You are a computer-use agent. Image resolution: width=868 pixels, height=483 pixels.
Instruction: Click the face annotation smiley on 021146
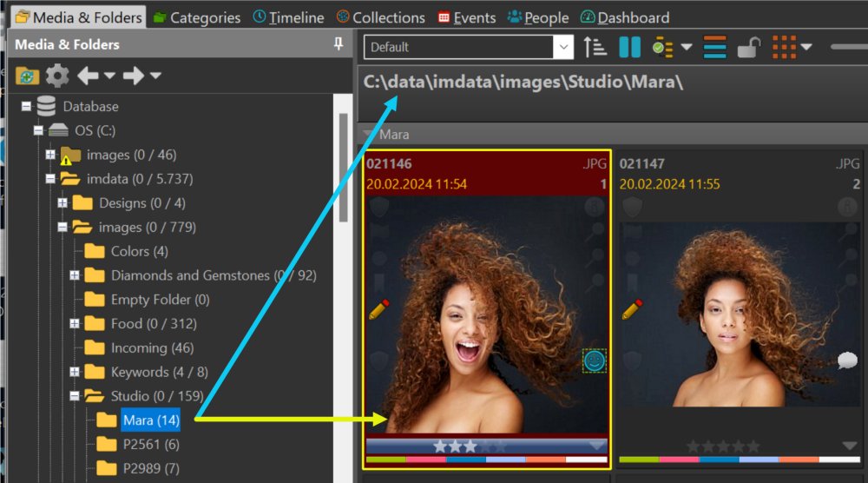(x=594, y=361)
